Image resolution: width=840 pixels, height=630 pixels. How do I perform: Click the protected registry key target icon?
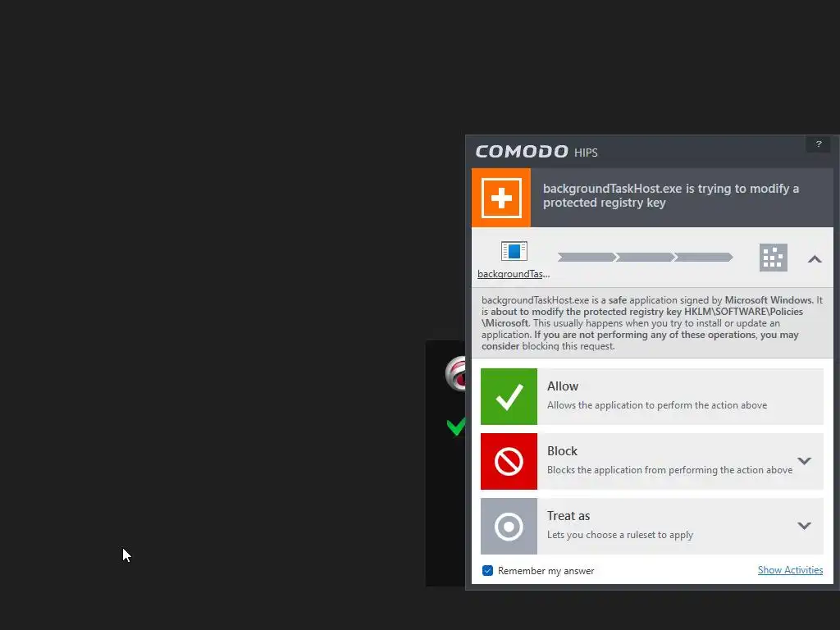click(x=773, y=258)
